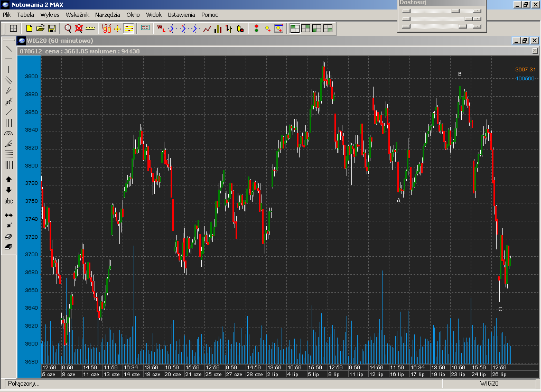The image size is (541, 392).
Task: Click the traffic light signal icon
Action: click(x=256, y=29)
